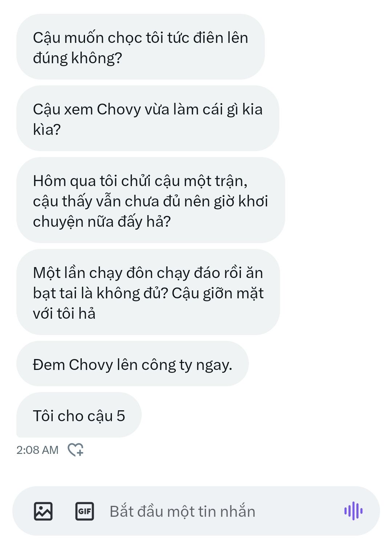The width and height of the screenshot is (392, 544).
Task: Click 'với tôi hả' text line
Action: pyautogui.click(x=64, y=314)
